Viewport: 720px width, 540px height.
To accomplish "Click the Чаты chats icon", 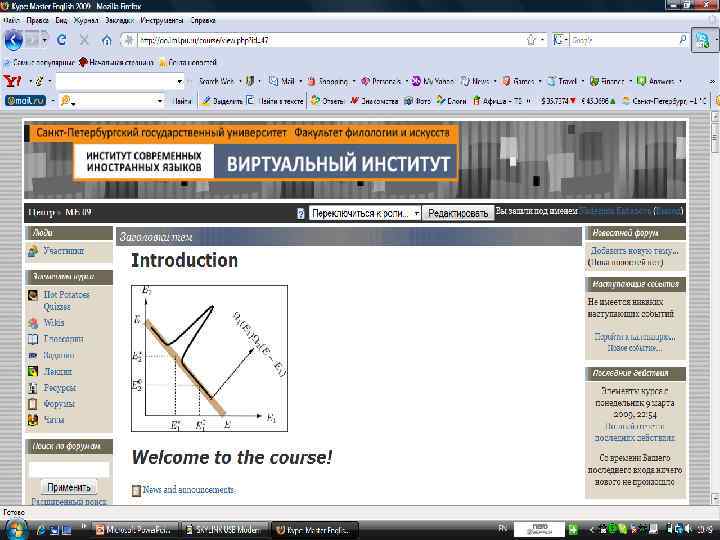I will click(x=33, y=420).
